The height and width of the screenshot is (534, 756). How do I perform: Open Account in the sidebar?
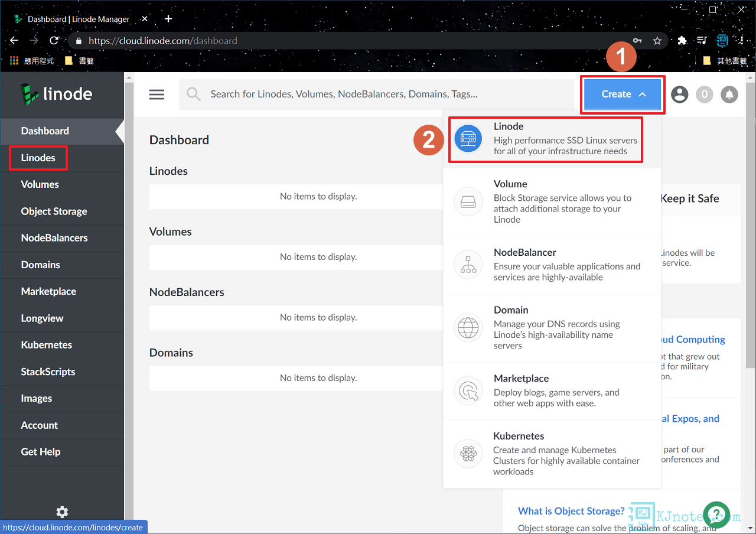point(62,425)
